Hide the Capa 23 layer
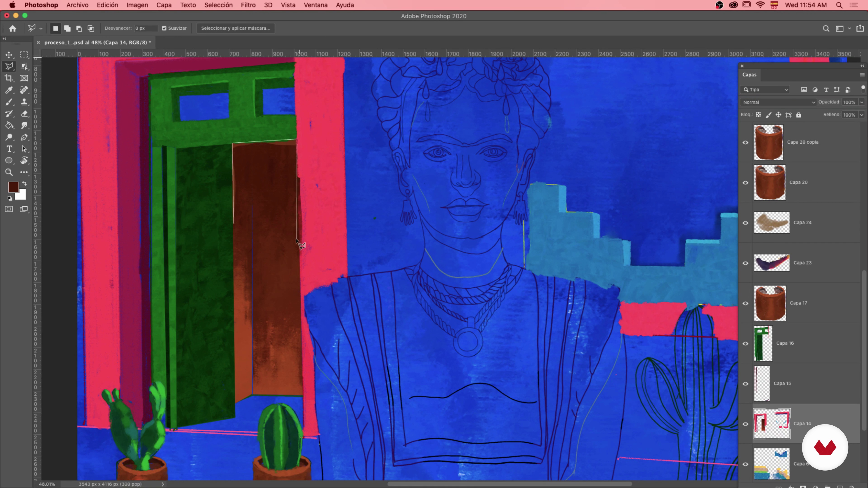Image resolution: width=868 pixels, height=488 pixels. click(x=745, y=263)
